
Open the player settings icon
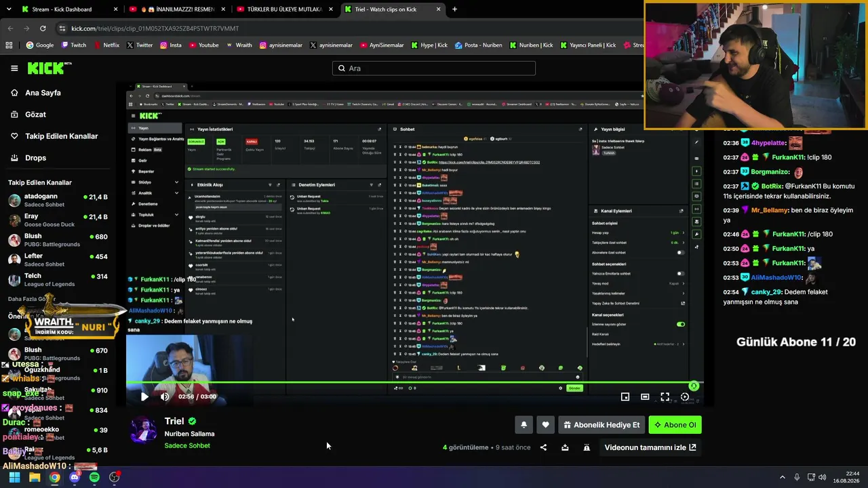[x=685, y=396]
